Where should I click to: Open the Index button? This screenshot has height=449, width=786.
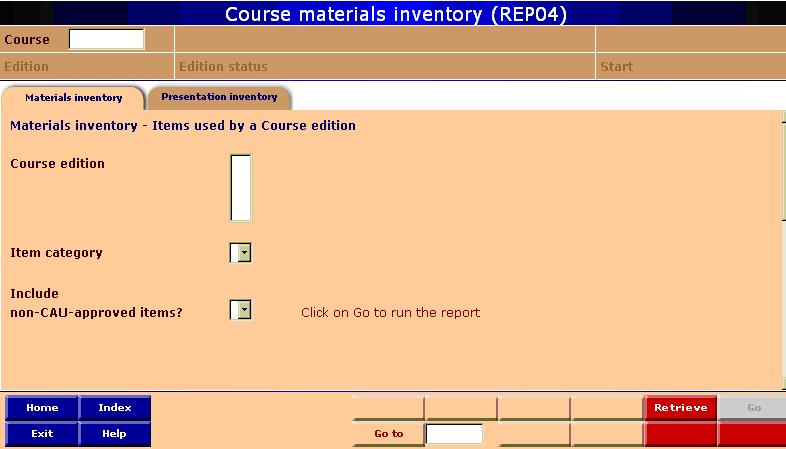point(115,408)
